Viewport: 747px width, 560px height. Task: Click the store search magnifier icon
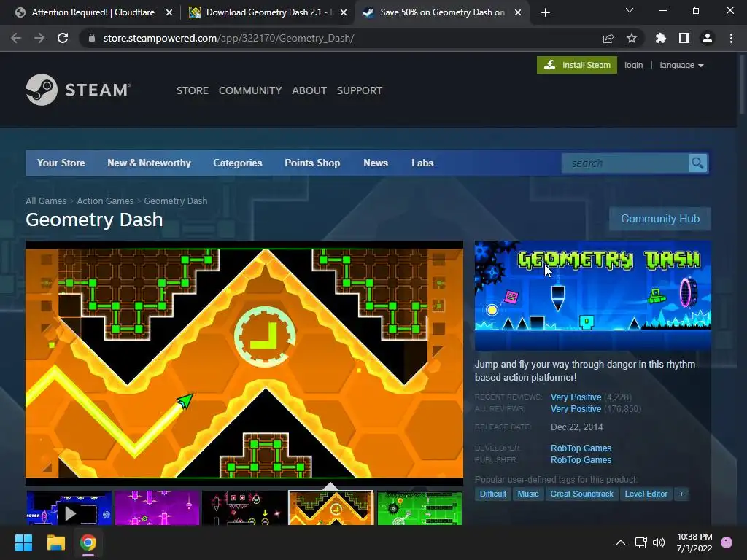click(x=697, y=163)
